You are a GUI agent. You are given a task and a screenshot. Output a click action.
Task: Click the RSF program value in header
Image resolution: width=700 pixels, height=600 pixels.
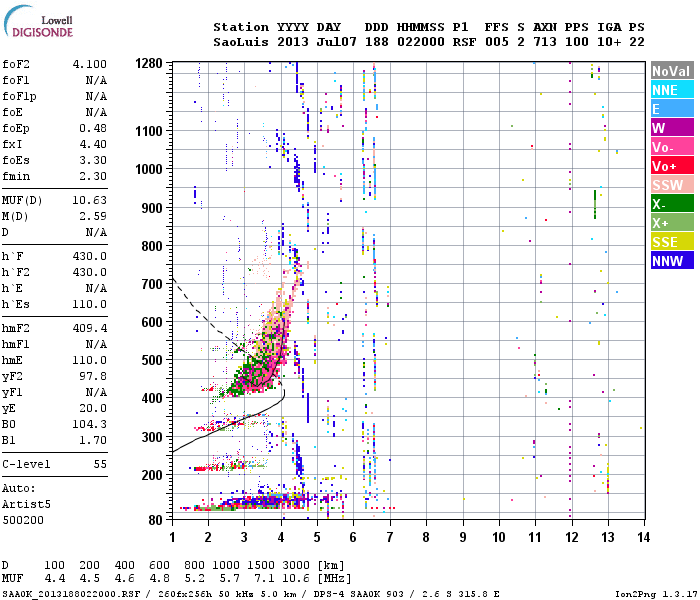tap(464, 42)
